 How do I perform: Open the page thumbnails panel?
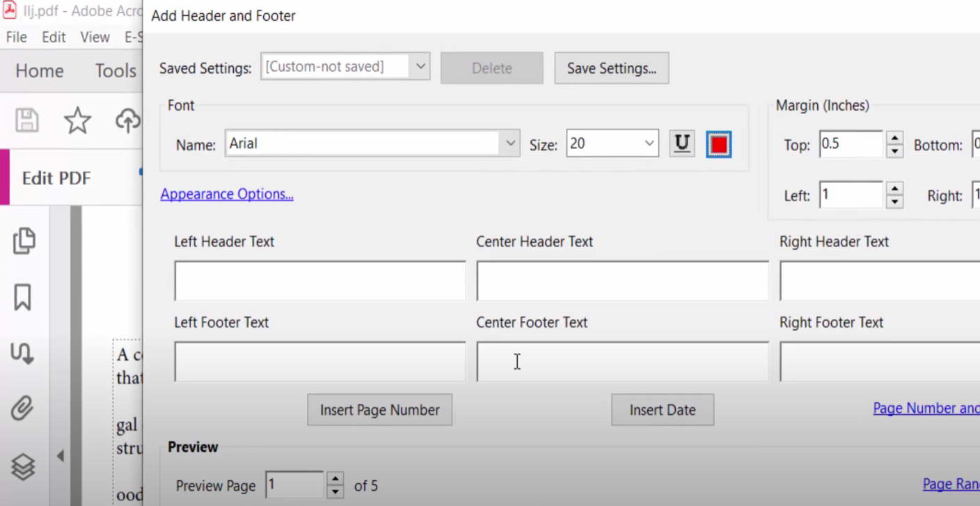(24, 240)
